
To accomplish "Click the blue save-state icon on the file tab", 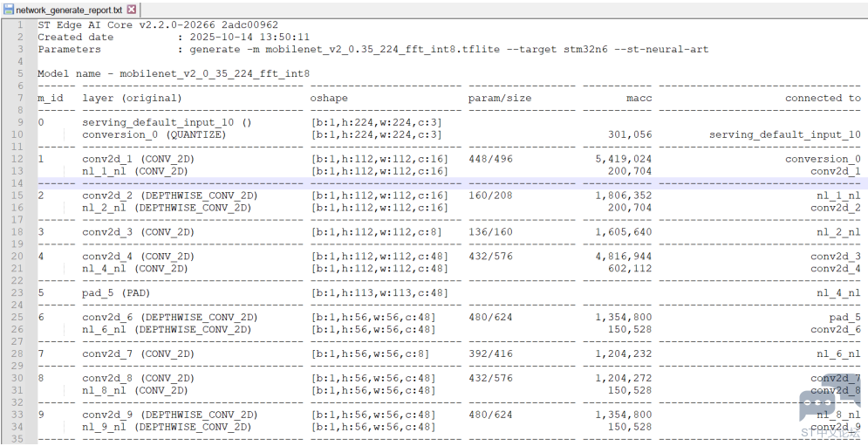I will pos(9,9).
